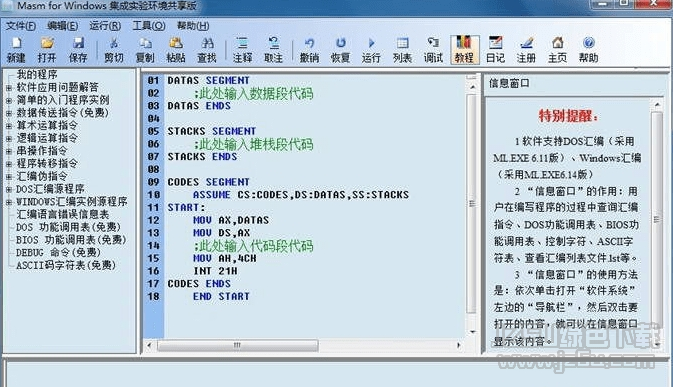The image size is (673, 387).
Task: Click the code editor vertical scrollbar thumb
Action: point(472,204)
